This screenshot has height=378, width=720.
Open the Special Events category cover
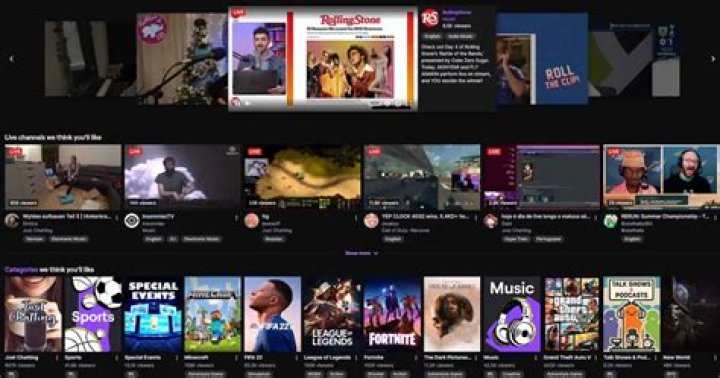(153, 314)
